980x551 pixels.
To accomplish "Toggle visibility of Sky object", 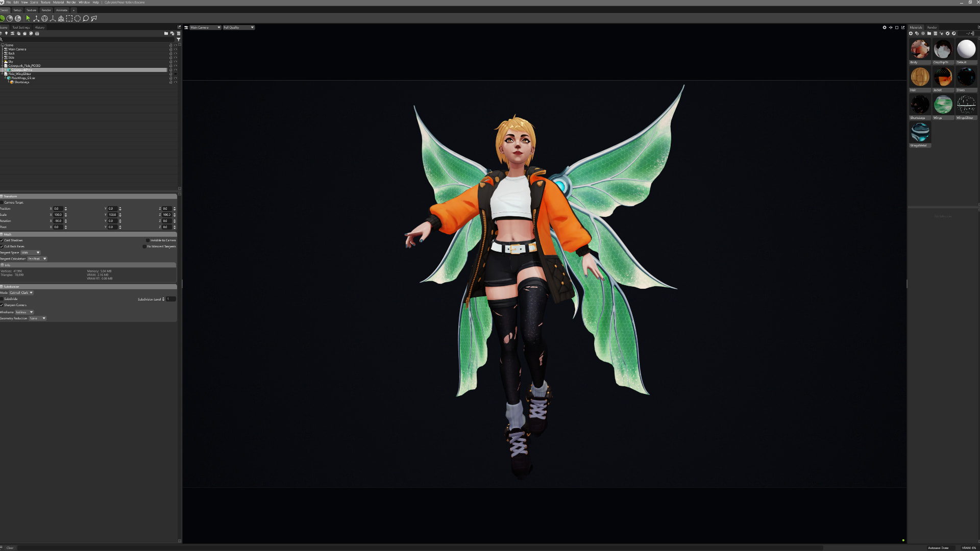I will click(x=176, y=62).
